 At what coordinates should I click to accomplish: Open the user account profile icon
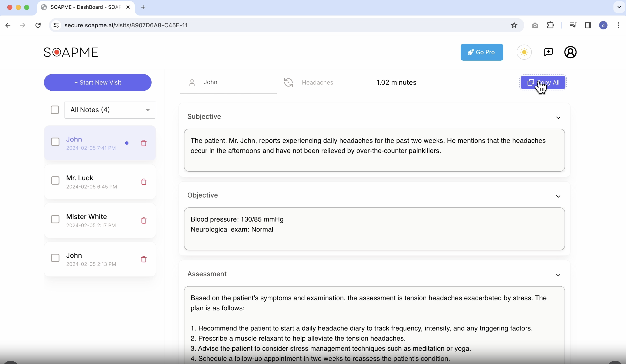(x=570, y=52)
